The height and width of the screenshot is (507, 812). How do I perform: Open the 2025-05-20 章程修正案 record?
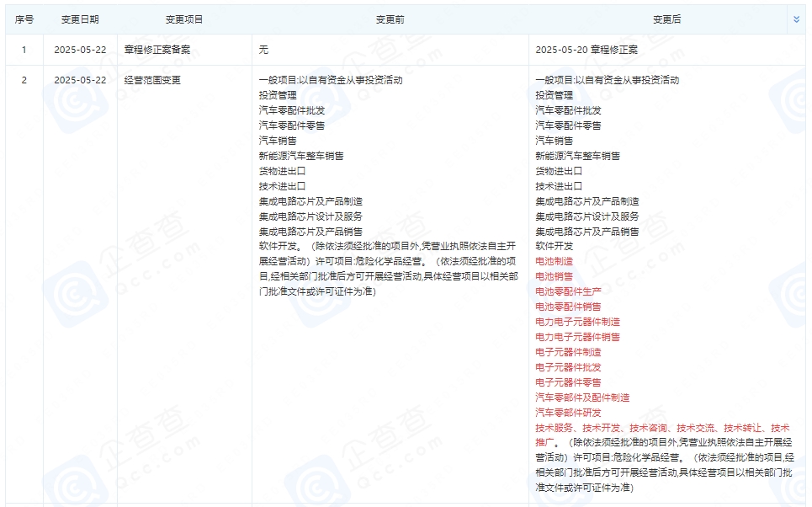pyautogui.click(x=586, y=49)
